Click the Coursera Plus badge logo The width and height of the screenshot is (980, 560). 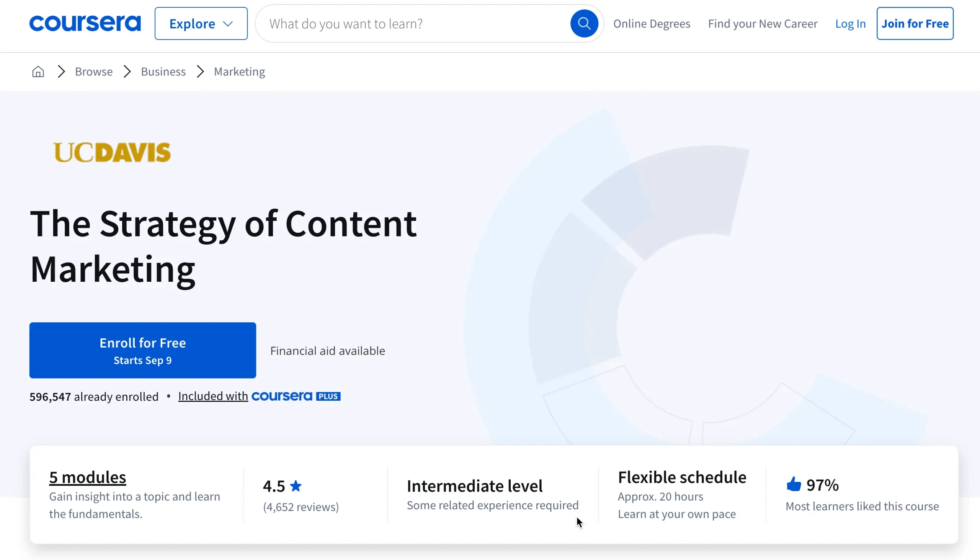click(x=296, y=396)
